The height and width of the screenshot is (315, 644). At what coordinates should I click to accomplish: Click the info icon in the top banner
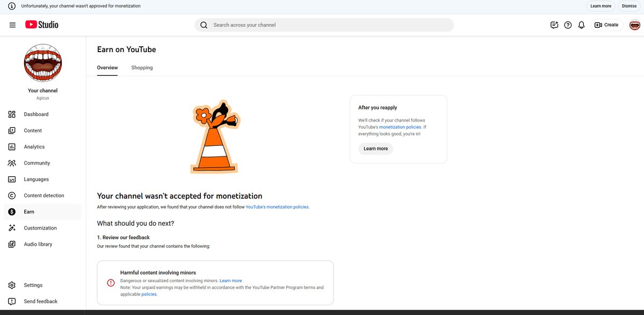tap(12, 6)
